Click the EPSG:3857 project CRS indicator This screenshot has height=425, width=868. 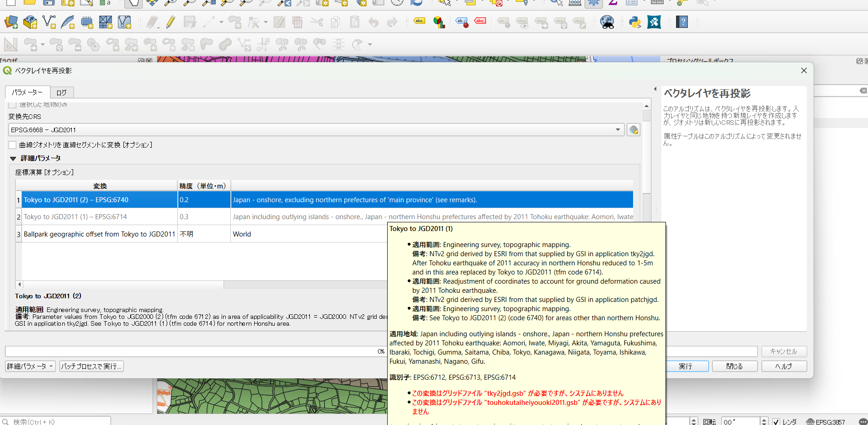(x=826, y=422)
